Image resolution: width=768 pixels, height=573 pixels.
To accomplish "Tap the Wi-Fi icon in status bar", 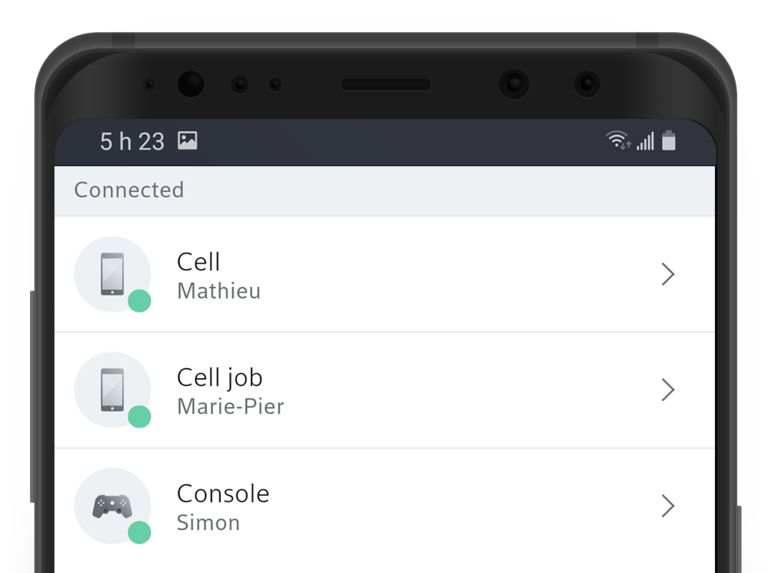I will tap(618, 141).
